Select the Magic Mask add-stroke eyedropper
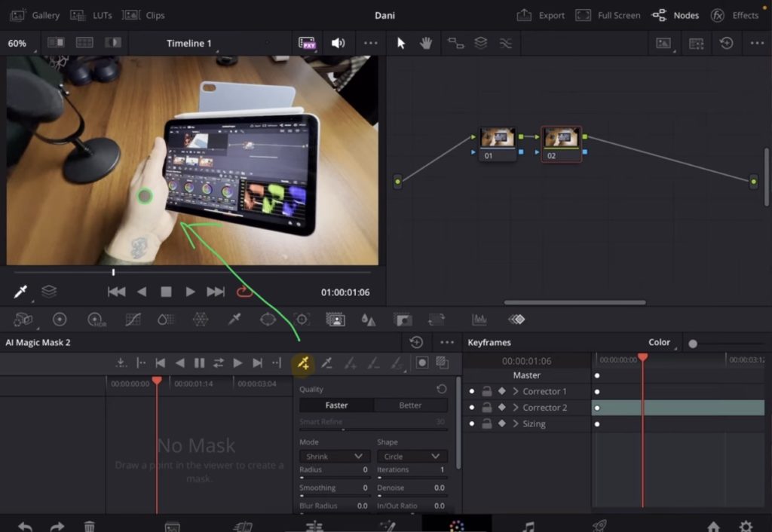Image resolution: width=772 pixels, height=532 pixels. click(x=304, y=364)
